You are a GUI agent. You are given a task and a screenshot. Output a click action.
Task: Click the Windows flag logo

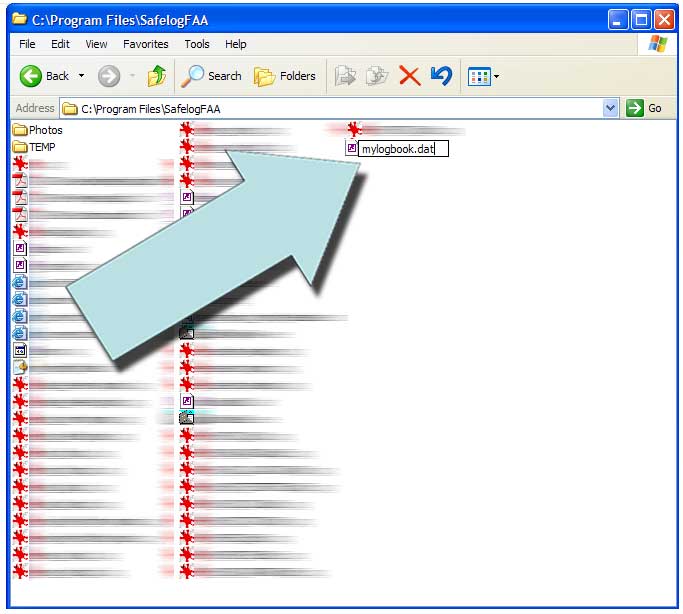click(x=657, y=44)
